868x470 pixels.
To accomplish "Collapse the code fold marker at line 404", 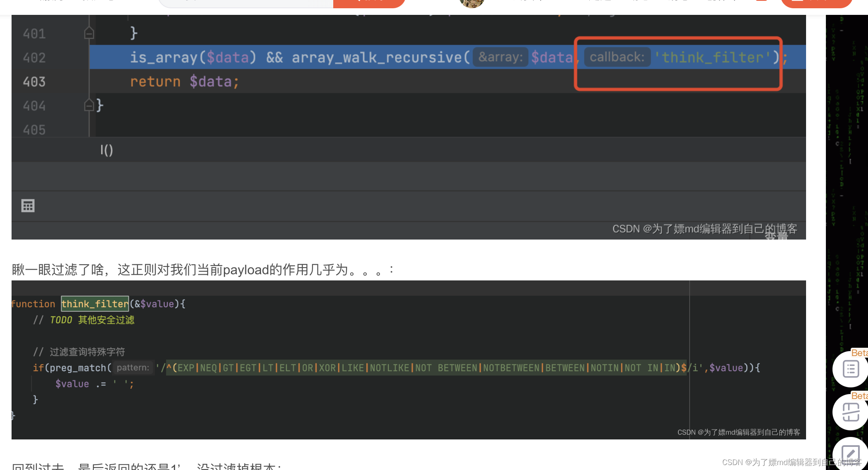I will [x=89, y=105].
